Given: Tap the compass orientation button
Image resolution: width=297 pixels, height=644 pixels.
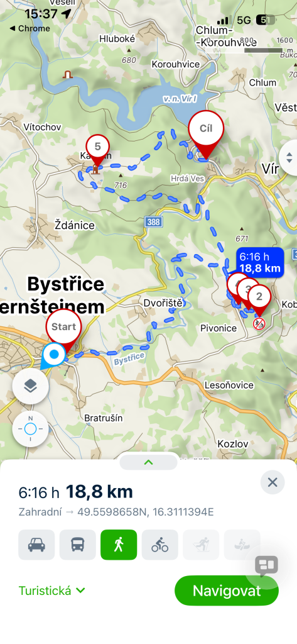Looking at the screenshot, I should (x=30, y=429).
